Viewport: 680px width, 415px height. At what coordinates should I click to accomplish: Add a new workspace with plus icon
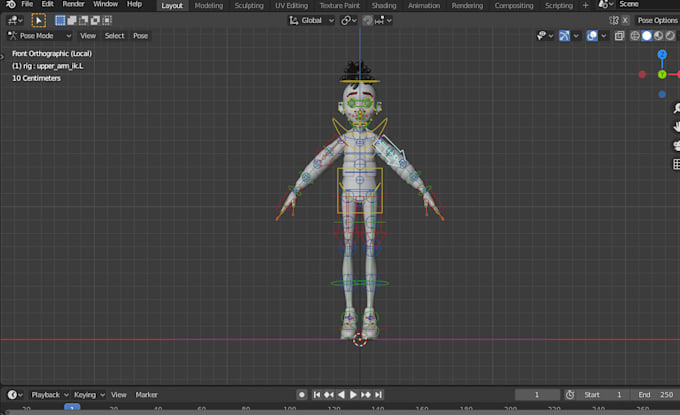(x=585, y=6)
